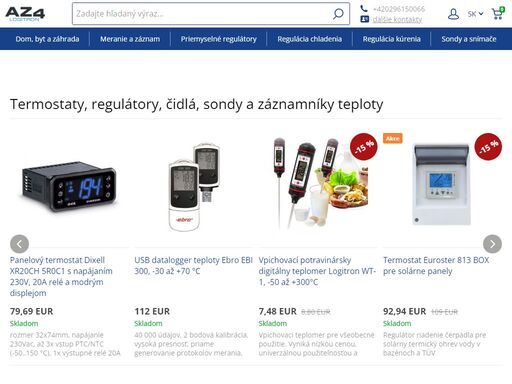This screenshot has width=512, height=384.
Task: Click the contact card icon
Action: point(364,19)
